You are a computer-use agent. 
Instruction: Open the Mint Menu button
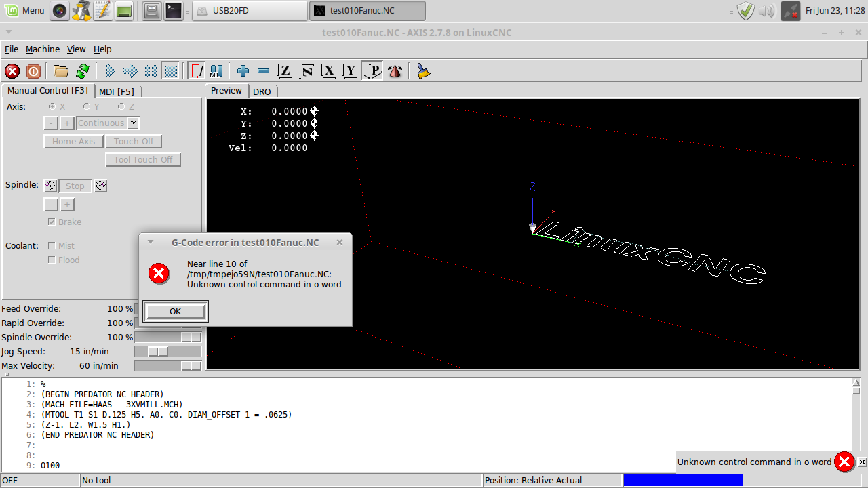pyautogui.click(x=24, y=11)
